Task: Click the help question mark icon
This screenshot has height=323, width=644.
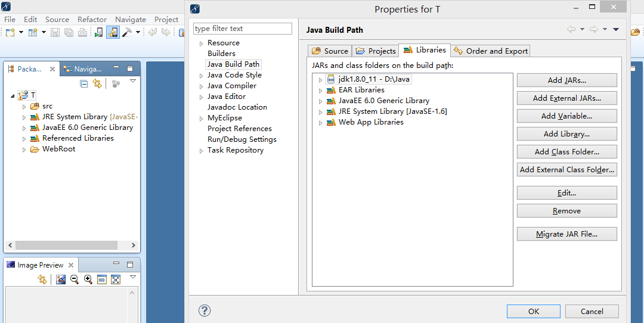Action: [205, 310]
